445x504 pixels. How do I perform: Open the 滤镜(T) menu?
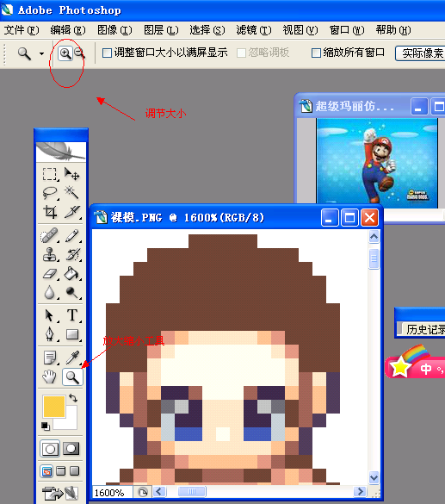tap(254, 30)
